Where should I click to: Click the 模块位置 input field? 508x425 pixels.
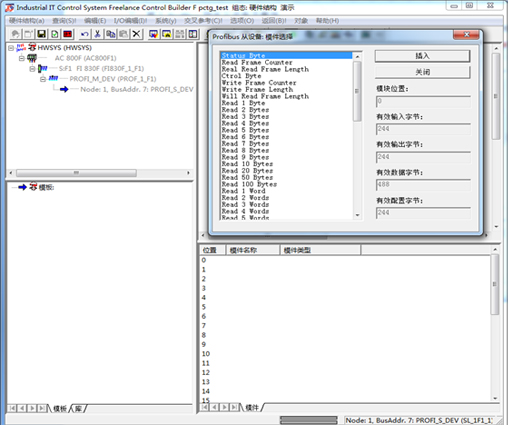click(x=423, y=101)
